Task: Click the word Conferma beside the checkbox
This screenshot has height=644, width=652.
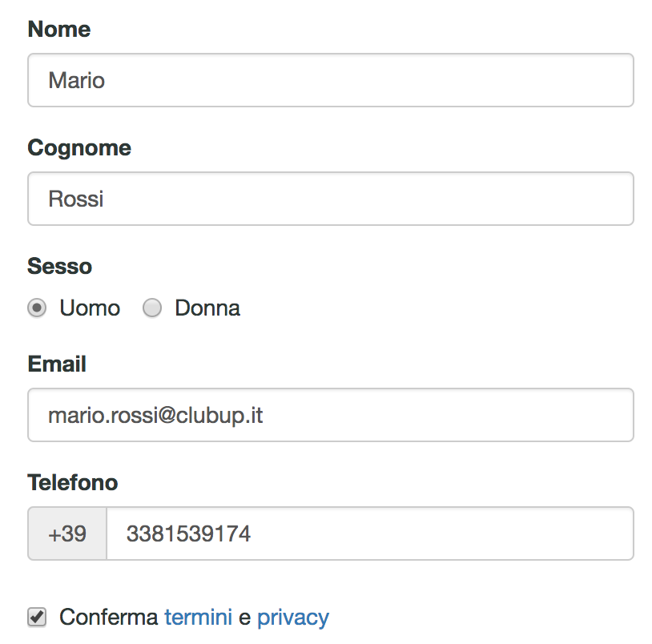Action: click(x=108, y=617)
